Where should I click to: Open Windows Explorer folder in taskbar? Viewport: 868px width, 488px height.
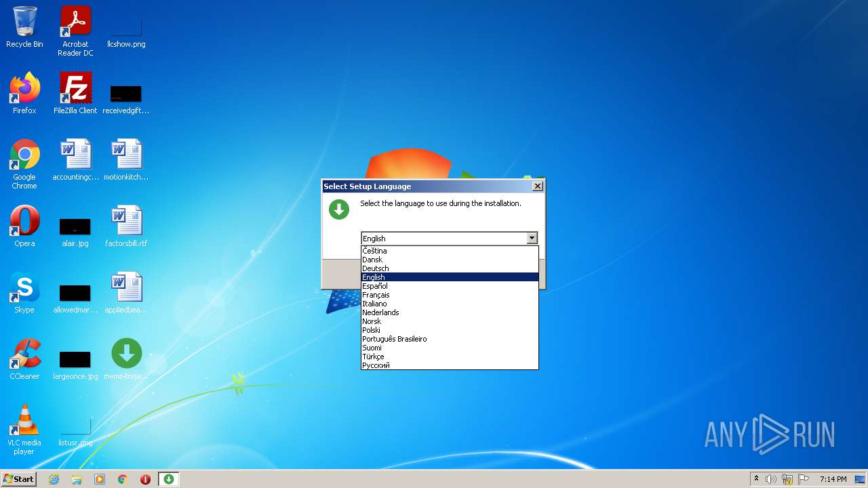(77, 479)
